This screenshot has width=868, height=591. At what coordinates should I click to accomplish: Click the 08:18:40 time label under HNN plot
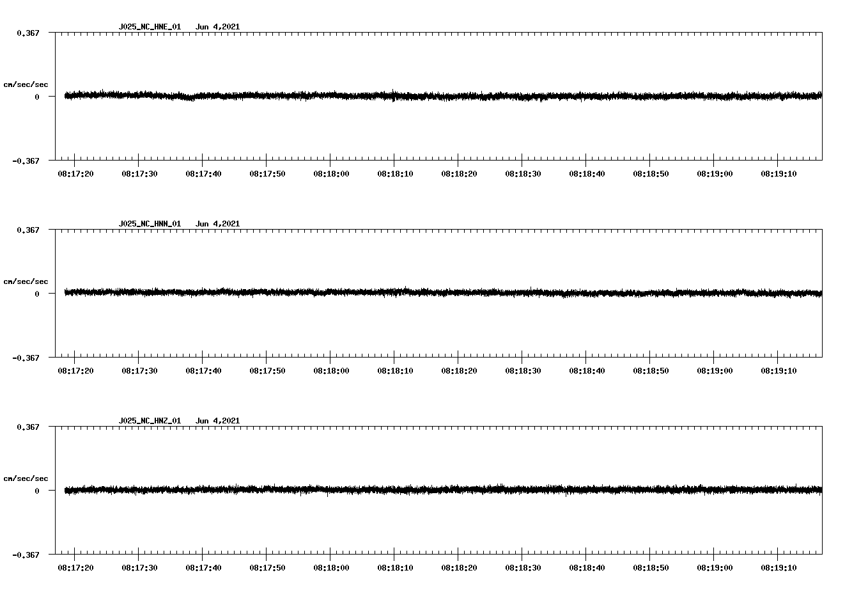pyautogui.click(x=587, y=371)
